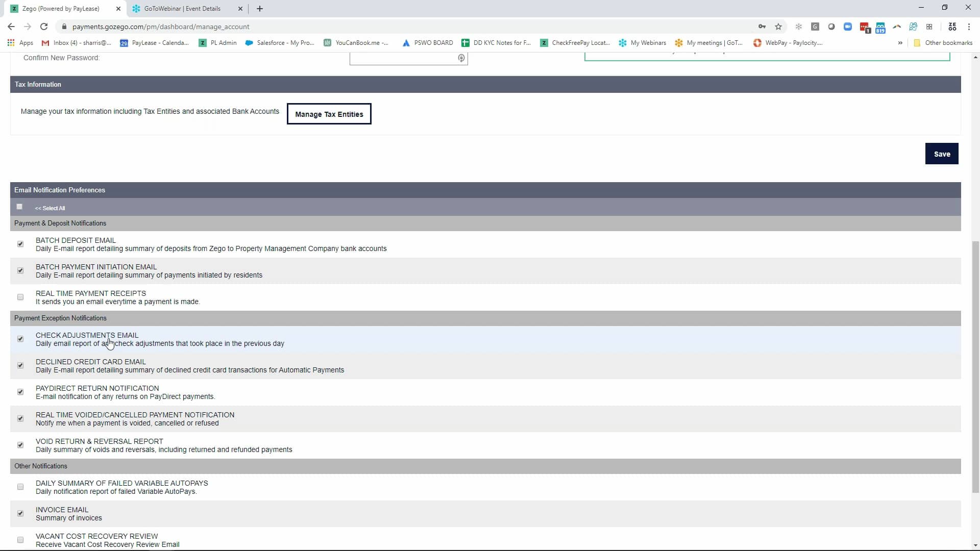Switch to the GoToWebinar Event Details tab
This screenshot has height=551, width=980.
coord(181,9)
